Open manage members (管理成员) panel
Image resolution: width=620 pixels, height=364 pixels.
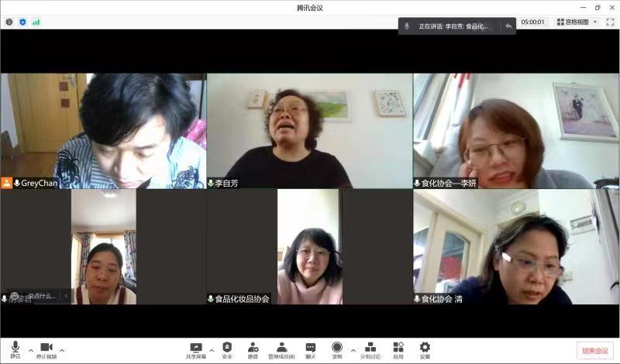coord(281,349)
